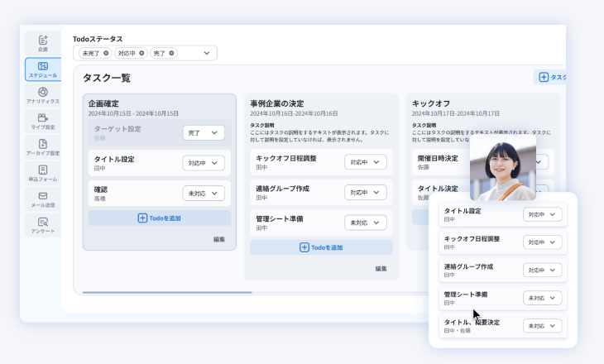The image size is (604, 364).
Task: Select the スケジュール sidebar item
Action: click(x=43, y=69)
